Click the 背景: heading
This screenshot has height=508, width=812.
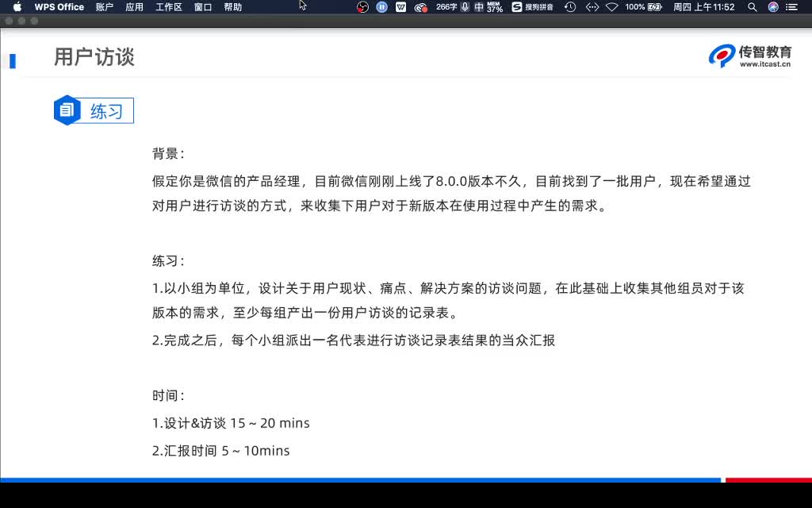(168, 153)
